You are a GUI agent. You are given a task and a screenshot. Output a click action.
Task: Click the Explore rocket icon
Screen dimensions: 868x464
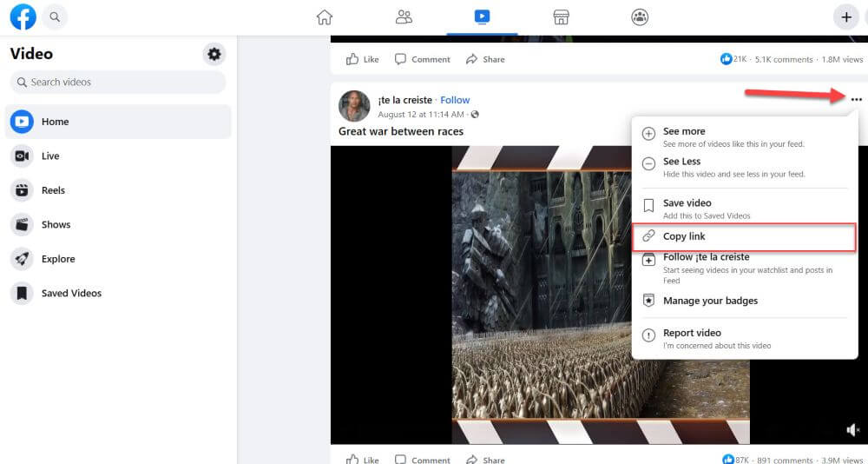coord(22,259)
